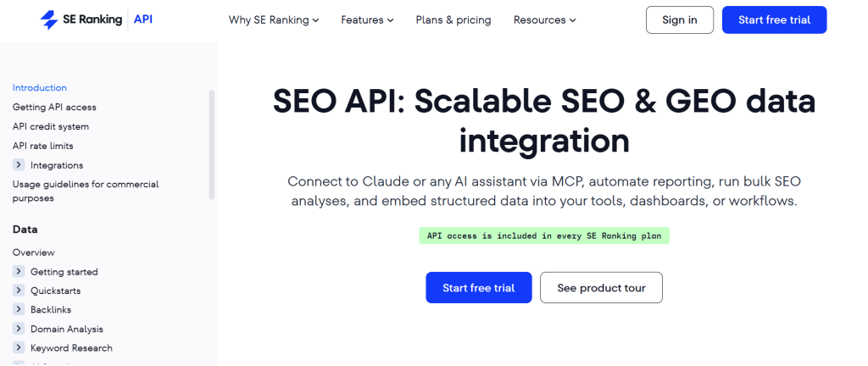This screenshot has height=366, width=868.
Task: Open the Getting API access link
Action: click(x=54, y=107)
